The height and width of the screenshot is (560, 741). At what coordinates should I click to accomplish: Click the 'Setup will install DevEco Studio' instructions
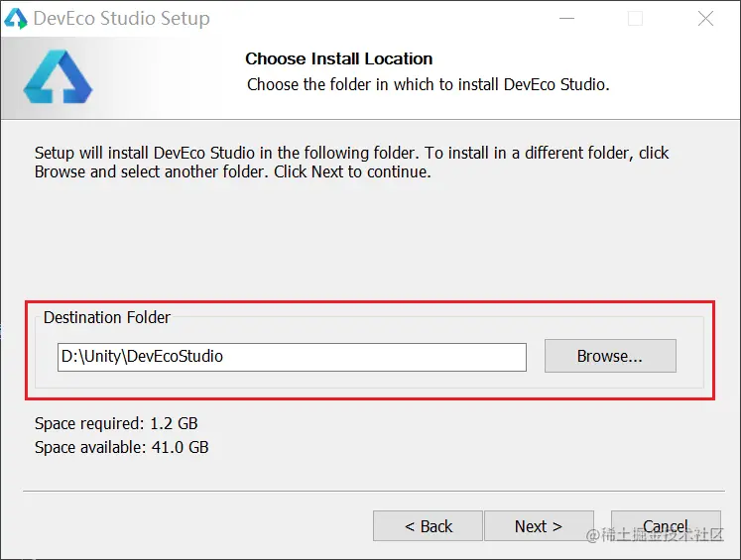(351, 162)
